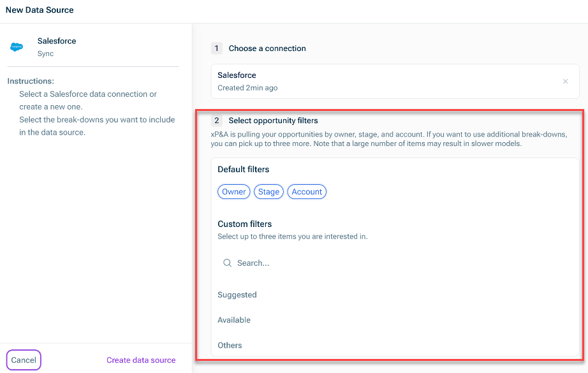The width and height of the screenshot is (588, 373).
Task: Click the Salesforce cloud logo icon
Action: coord(16,46)
